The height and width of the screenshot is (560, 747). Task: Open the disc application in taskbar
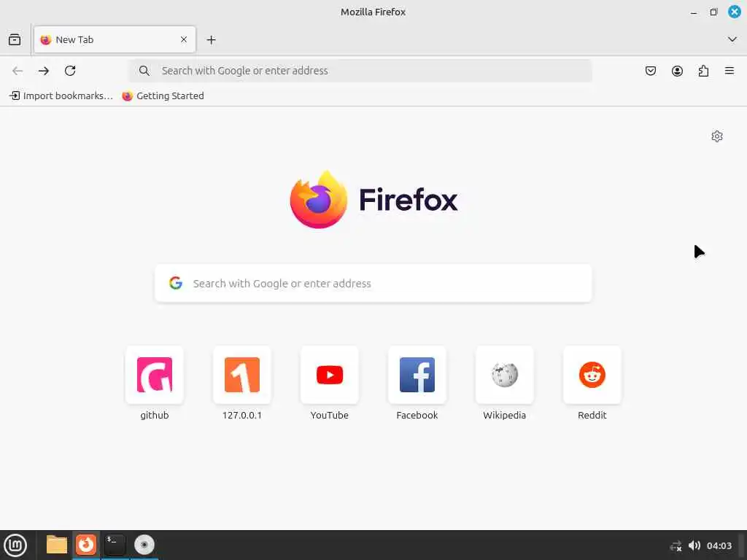pos(144,545)
